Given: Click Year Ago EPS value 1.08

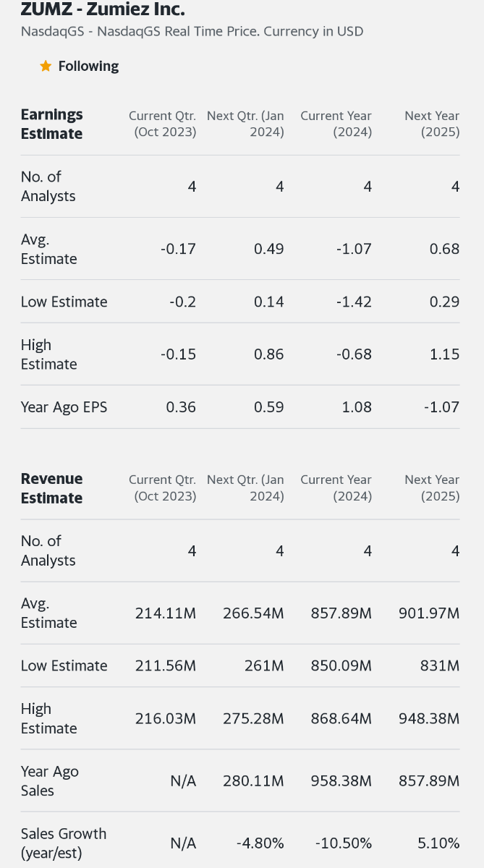Looking at the screenshot, I should [x=357, y=407].
